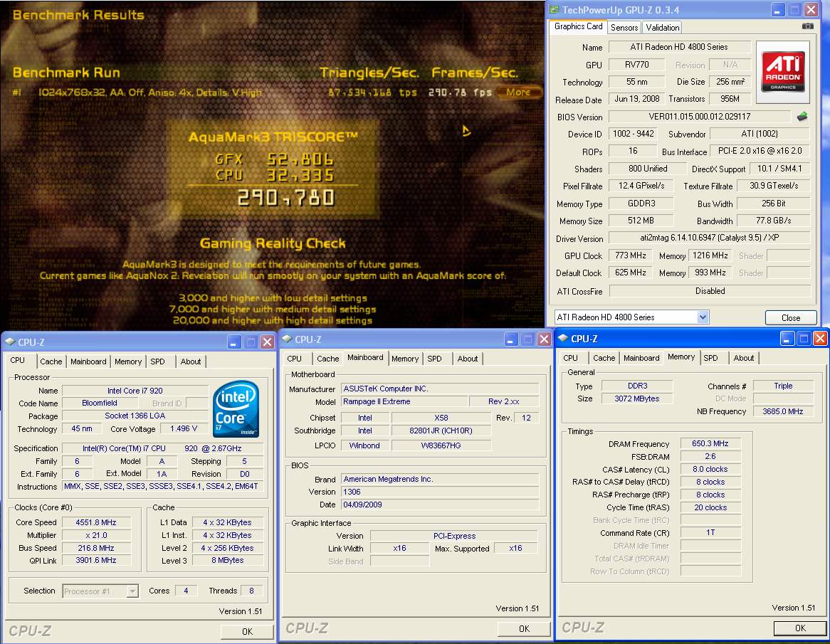This screenshot has width=830, height=644.
Task: Click the Intel Core i7 logo badge
Action: 236,408
